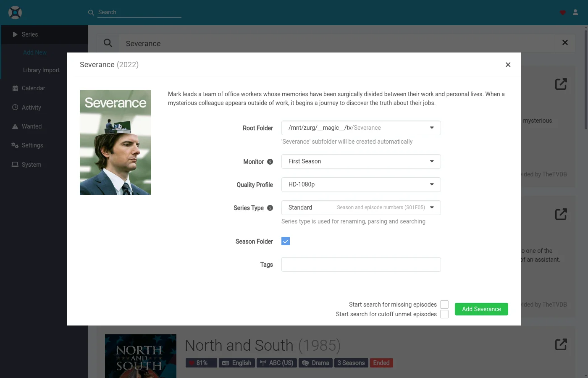This screenshot has height=378, width=588.
Task: Click the Ended status label
Action: [381, 363]
